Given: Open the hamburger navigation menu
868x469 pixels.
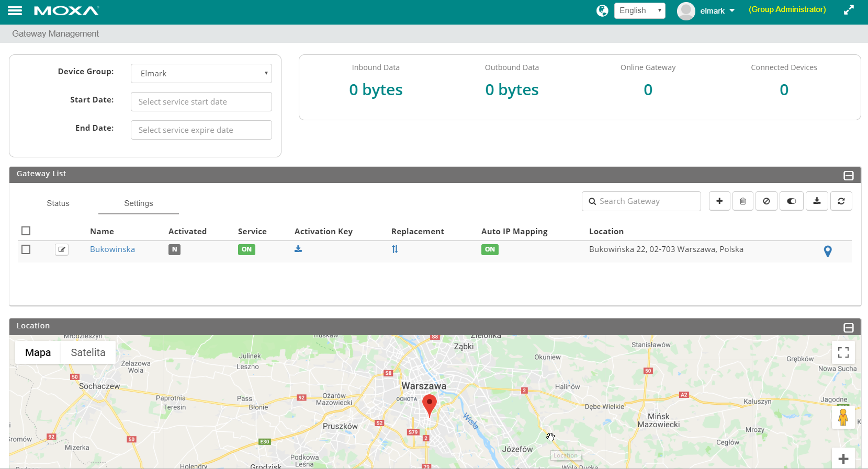Looking at the screenshot, I should 15,10.
